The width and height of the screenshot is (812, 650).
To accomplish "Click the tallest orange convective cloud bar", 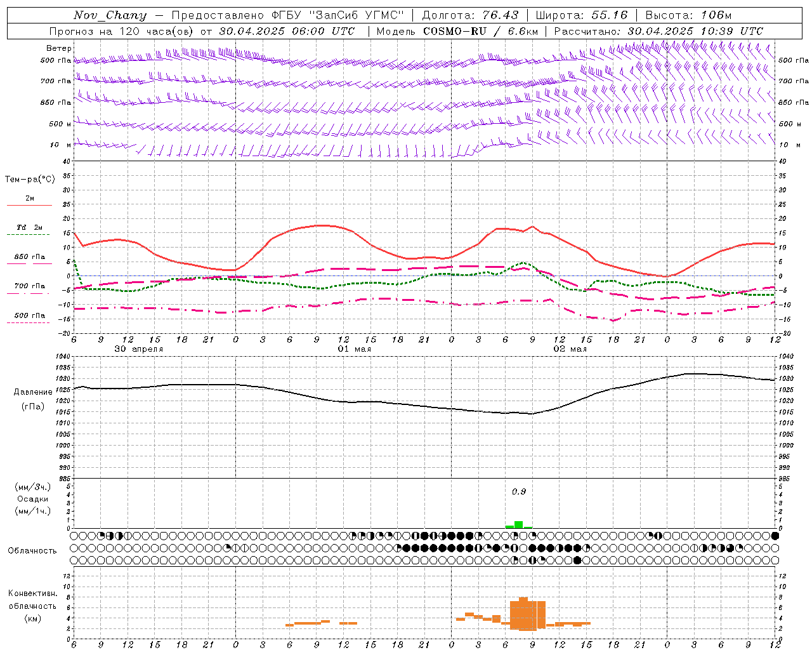I will point(523,614).
